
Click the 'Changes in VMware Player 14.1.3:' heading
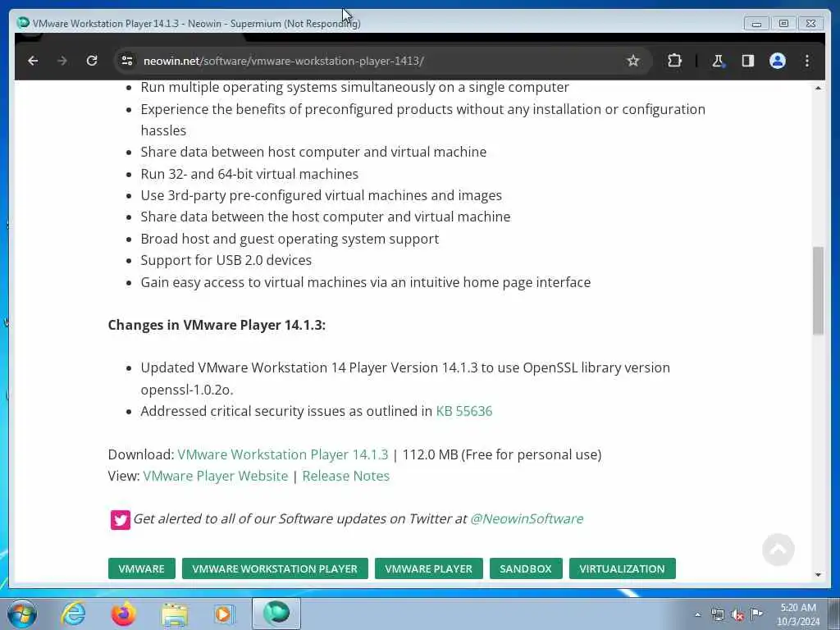[x=217, y=325]
